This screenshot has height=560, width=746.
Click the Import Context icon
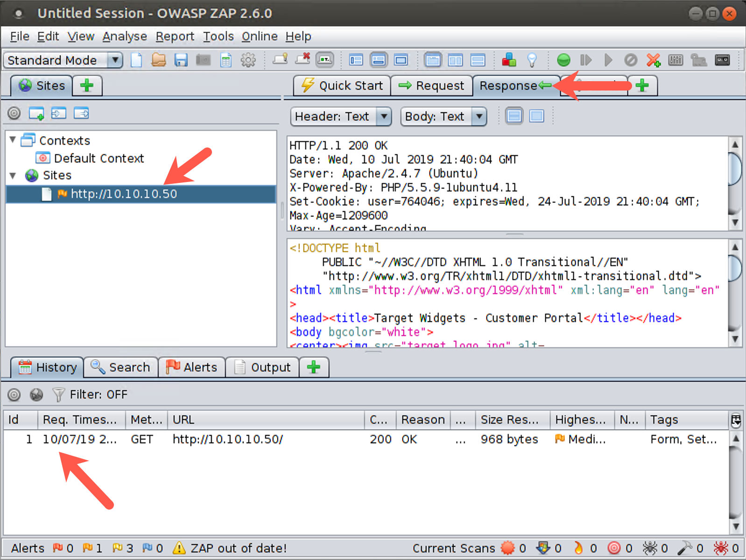(59, 113)
